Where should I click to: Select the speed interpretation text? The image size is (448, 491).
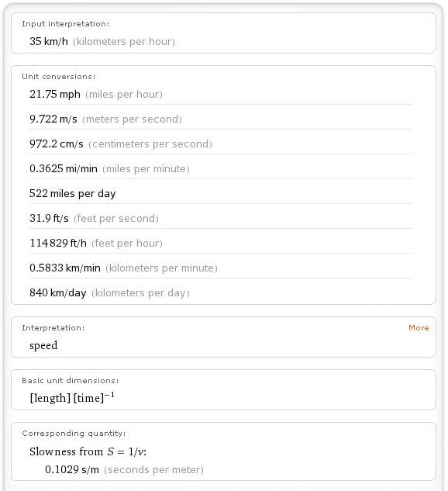(43, 345)
